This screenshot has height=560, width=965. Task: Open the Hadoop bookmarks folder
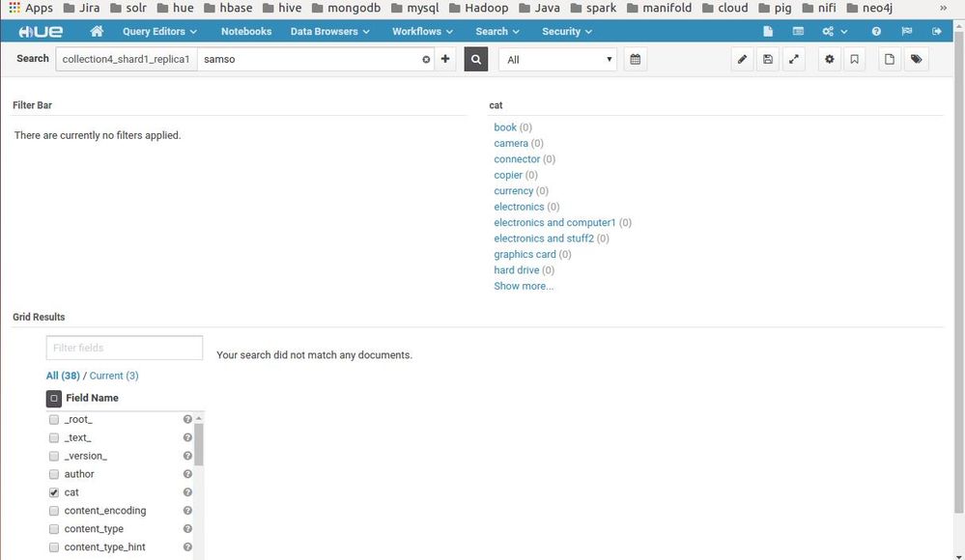(479, 8)
